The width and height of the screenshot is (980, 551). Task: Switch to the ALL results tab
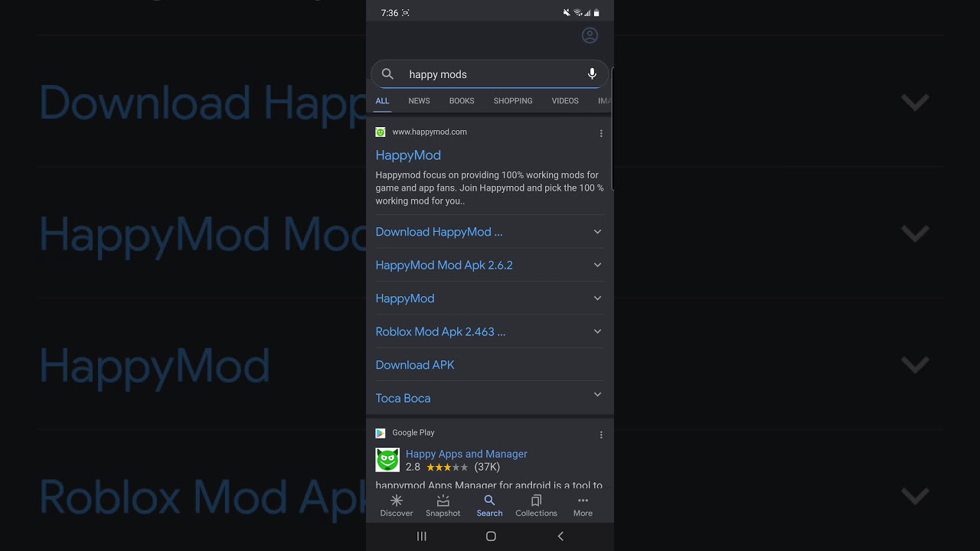click(x=382, y=101)
